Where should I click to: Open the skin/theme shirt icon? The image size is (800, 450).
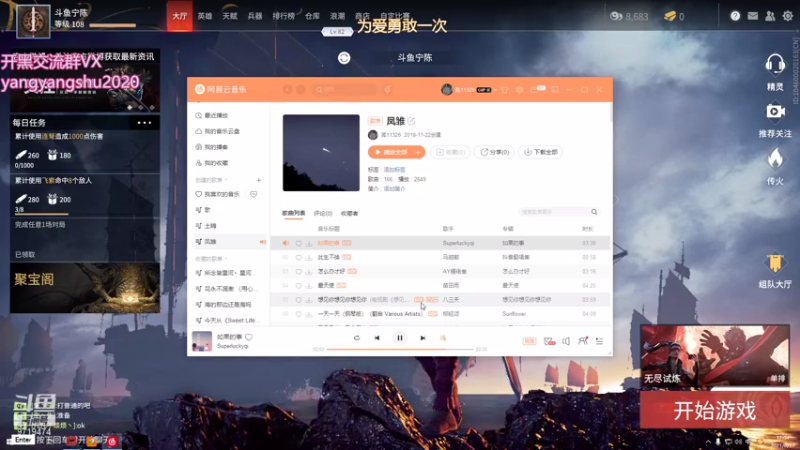coord(505,90)
